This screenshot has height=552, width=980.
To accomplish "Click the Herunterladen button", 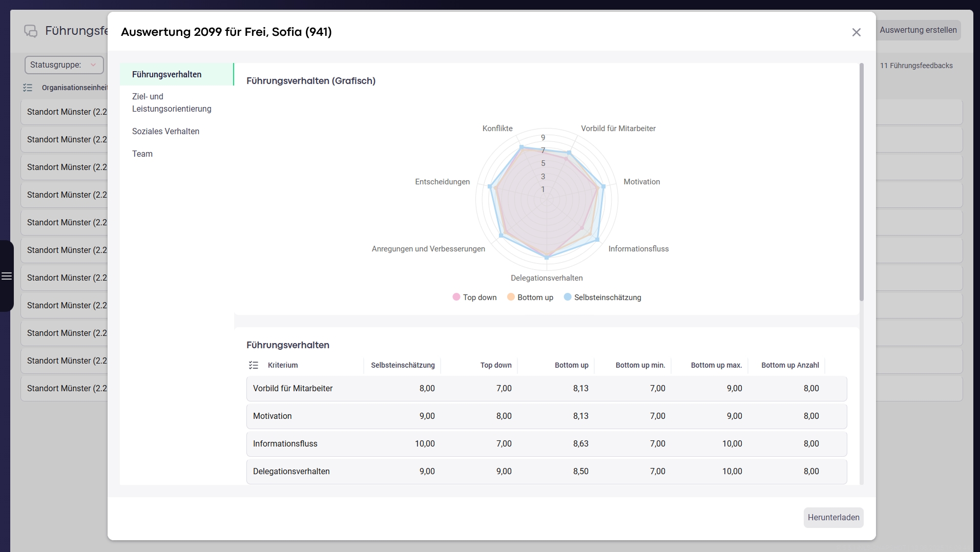I will 833,517.
